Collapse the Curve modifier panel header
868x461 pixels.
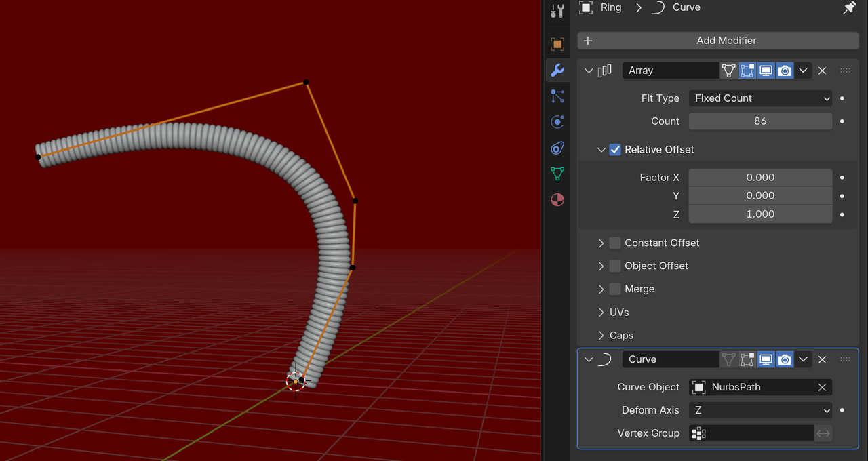click(589, 359)
